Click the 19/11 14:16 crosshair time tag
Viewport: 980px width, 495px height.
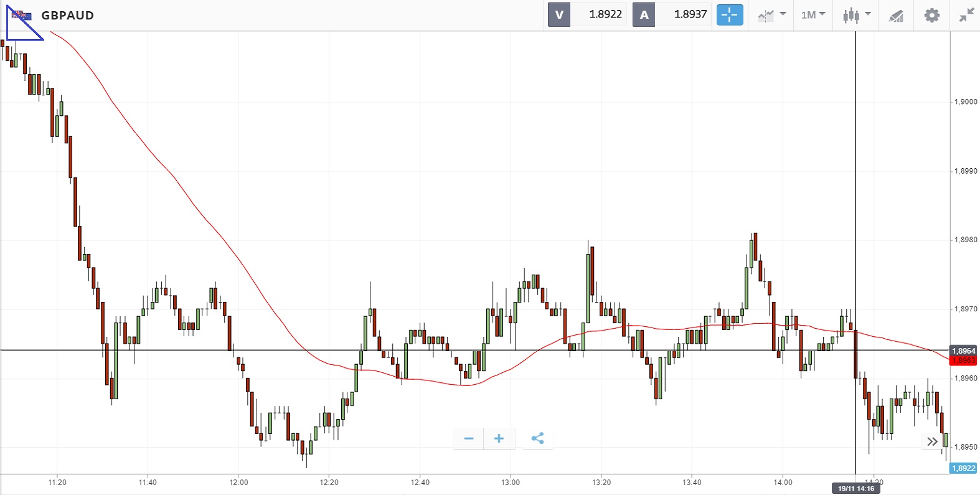coord(856,489)
